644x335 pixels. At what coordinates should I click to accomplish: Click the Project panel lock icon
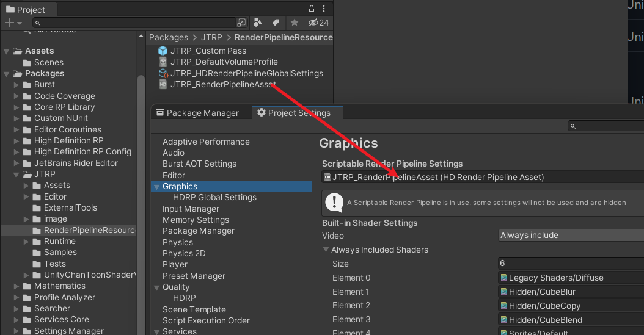pyautogui.click(x=312, y=9)
